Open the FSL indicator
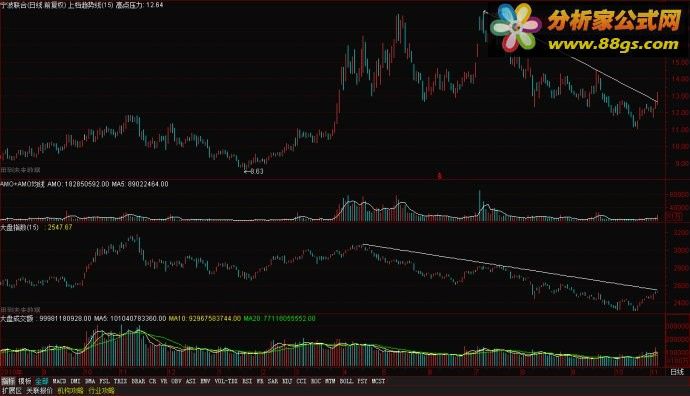The image size is (690, 396). point(105,381)
